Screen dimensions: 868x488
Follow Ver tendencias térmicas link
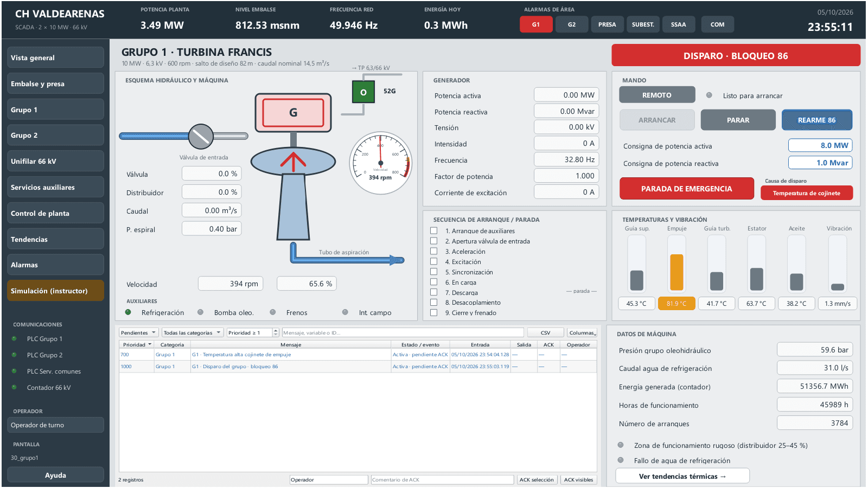pyautogui.click(x=682, y=476)
